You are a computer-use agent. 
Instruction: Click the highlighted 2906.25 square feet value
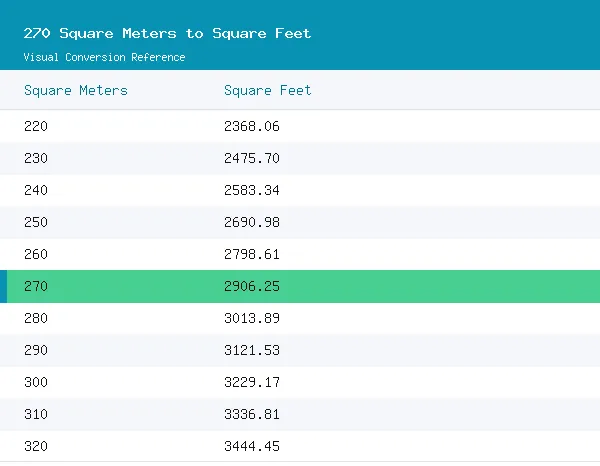252,286
